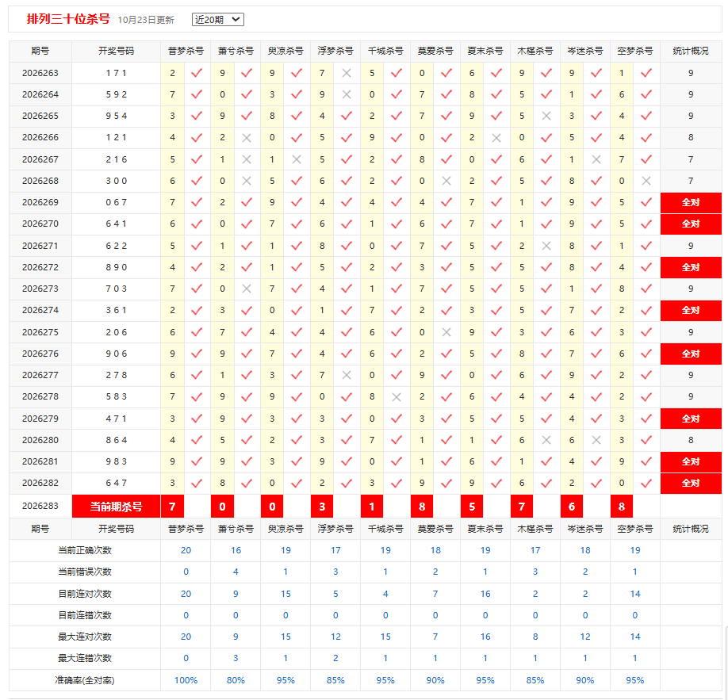This screenshot has width=728, height=700.
Task: Click the gray X for 空梦杀号 in row 2026268
Action: pos(646,181)
